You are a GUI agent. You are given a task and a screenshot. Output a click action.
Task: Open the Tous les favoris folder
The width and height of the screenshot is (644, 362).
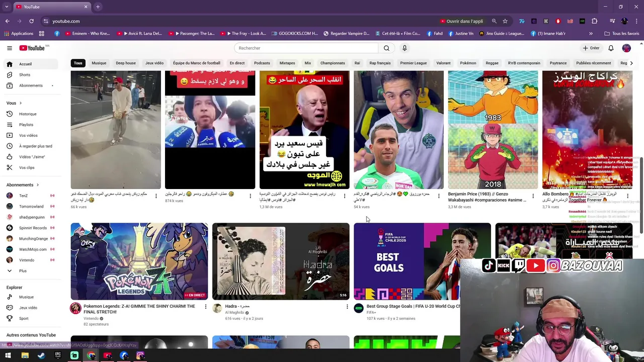click(622, 34)
